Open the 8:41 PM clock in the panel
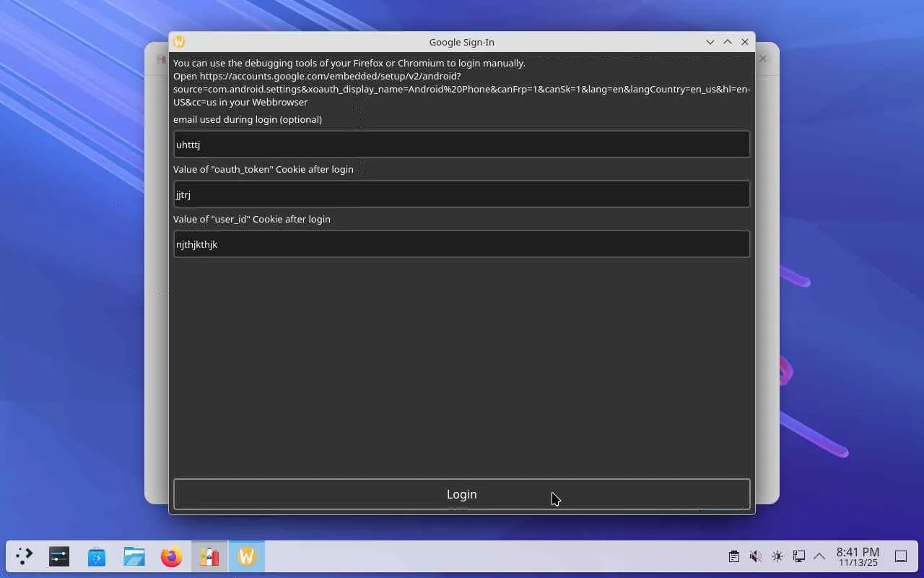Screen dimensions: 924x578 (858, 556)
